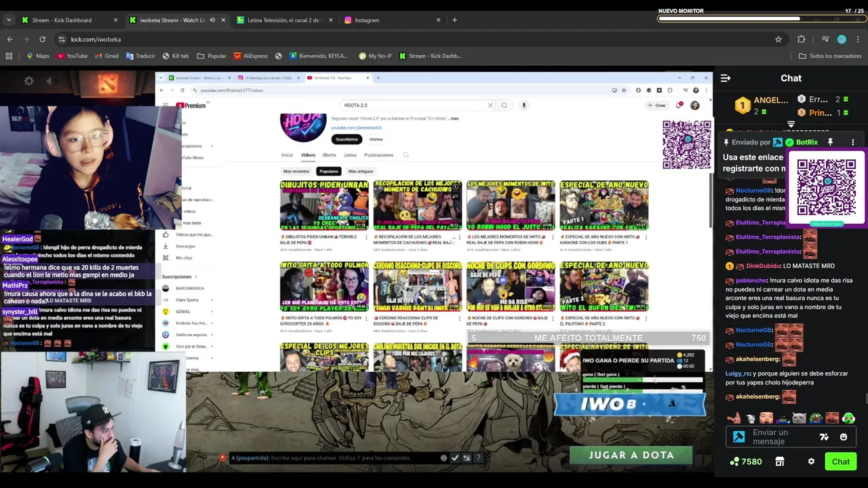Image resolution: width=868 pixels, height=488 pixels.
Task: Insert the green headphones alien quick emote
Action: coord(848,418)
